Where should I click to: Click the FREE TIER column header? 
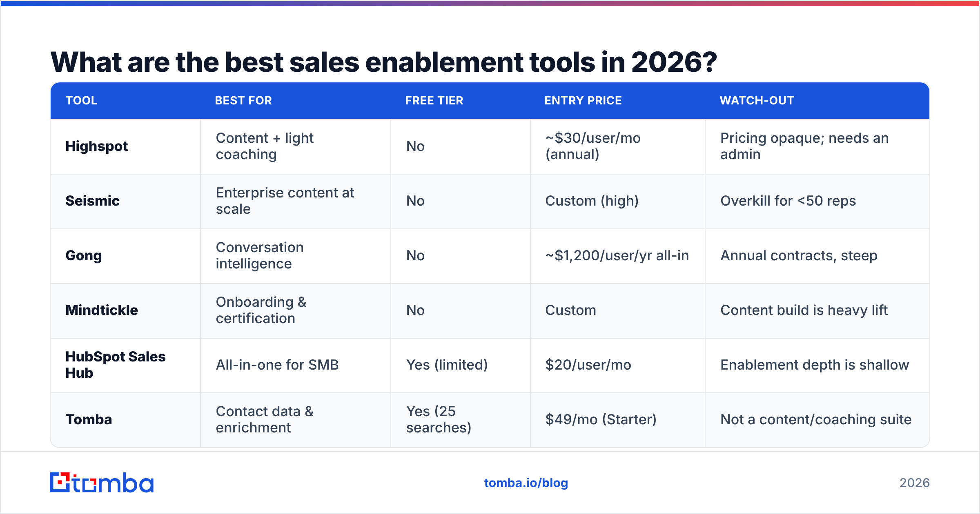pyautogui.click(x=434, y=100)
